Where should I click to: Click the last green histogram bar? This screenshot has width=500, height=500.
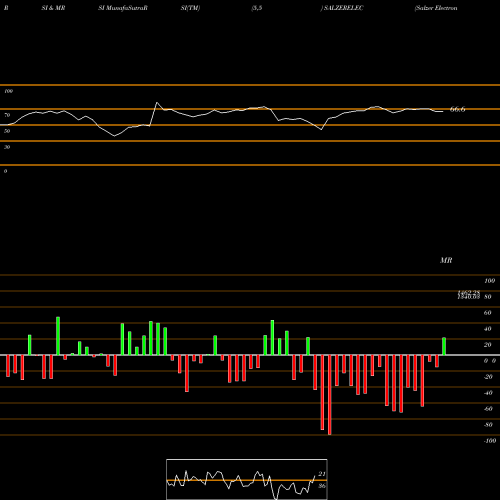pos(444,346)
